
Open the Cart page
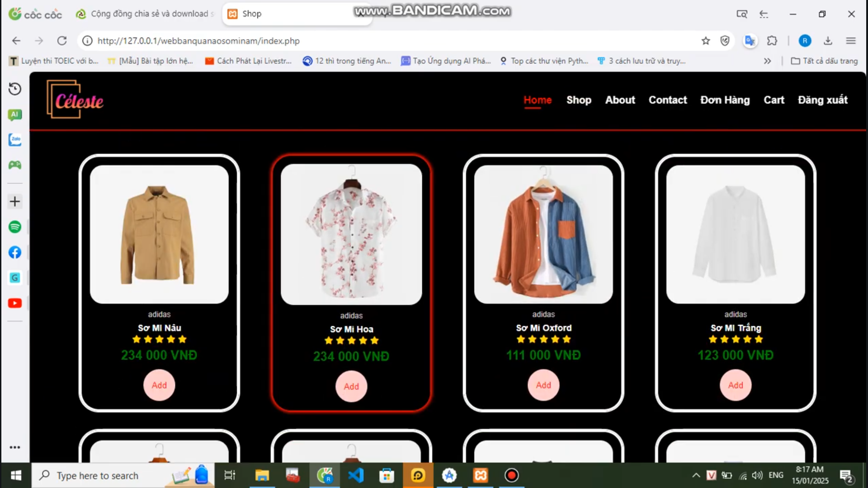point(774,100)
